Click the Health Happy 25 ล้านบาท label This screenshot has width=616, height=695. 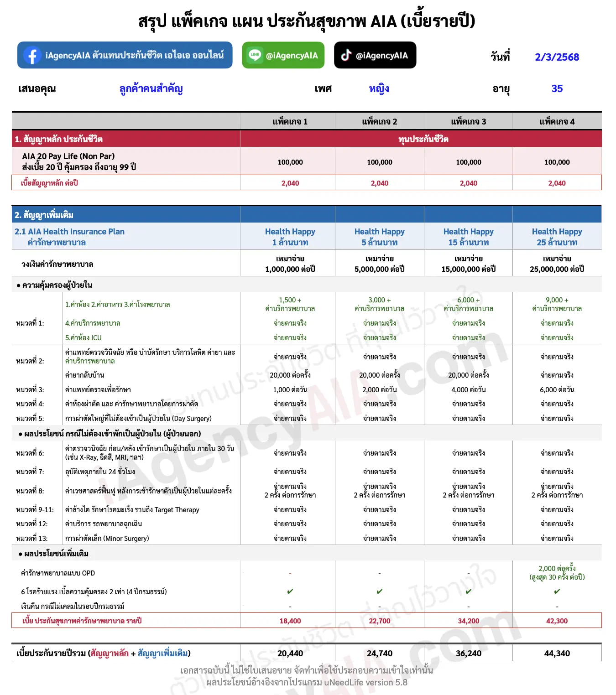[558, 237]
